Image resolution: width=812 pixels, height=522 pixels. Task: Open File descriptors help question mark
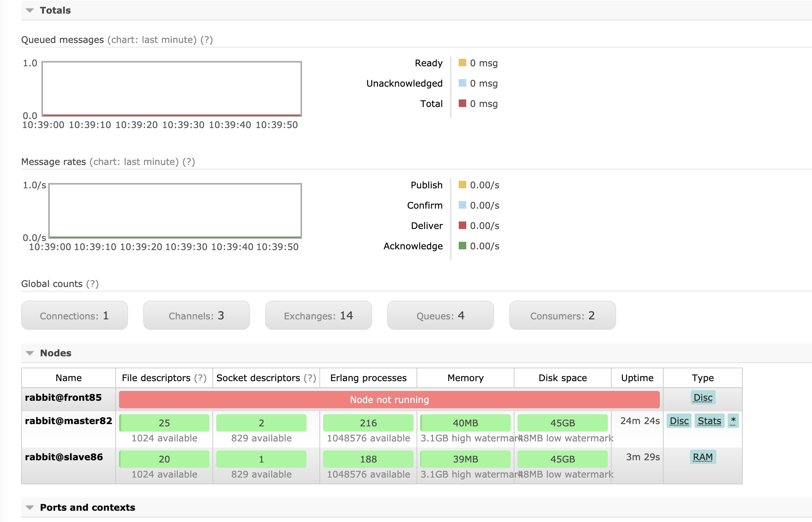pos(200,378)
